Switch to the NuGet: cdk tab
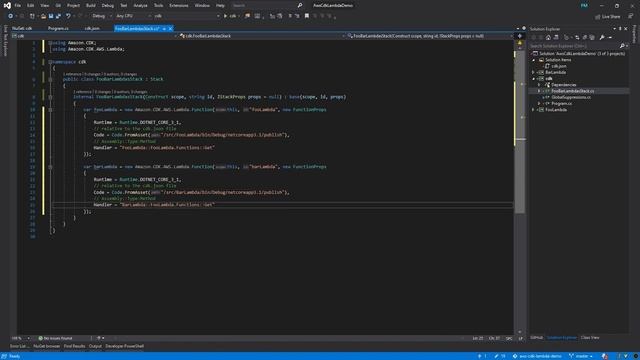The image size is (640, 360). pyautogui.click(x=22, y=29)
